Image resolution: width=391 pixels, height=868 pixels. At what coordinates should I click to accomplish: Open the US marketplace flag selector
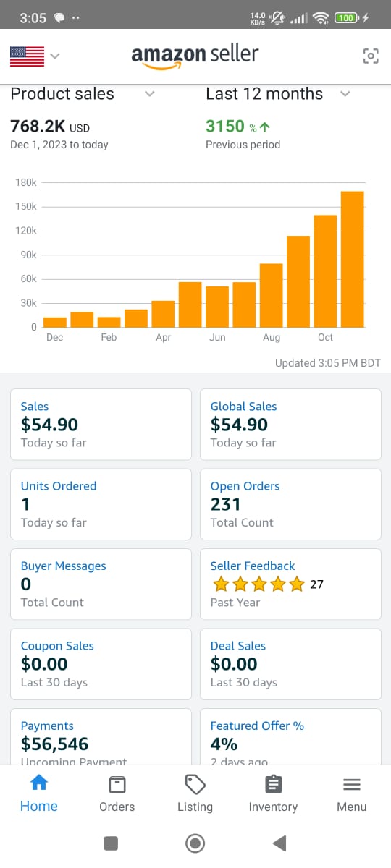(34, 56)
